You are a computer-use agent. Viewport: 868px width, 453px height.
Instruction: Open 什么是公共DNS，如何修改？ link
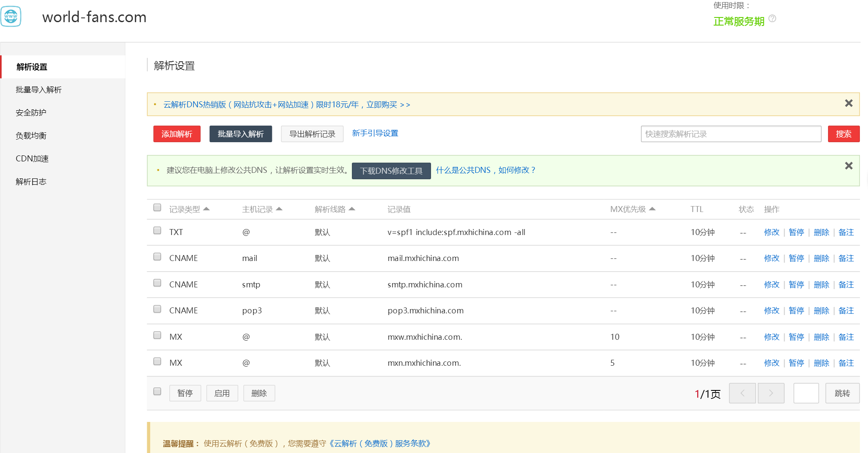[485, 170]
